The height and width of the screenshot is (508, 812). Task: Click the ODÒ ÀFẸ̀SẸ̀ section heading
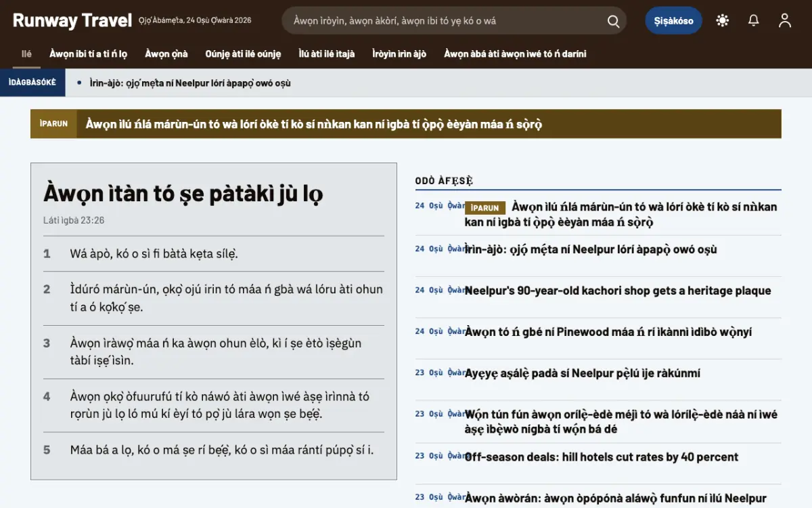point(444,181)
